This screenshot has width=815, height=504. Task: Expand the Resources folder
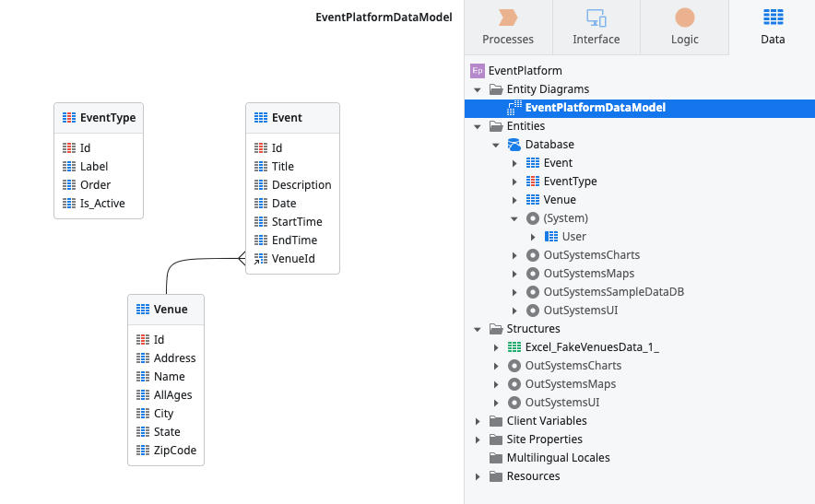tap(478, 476)
